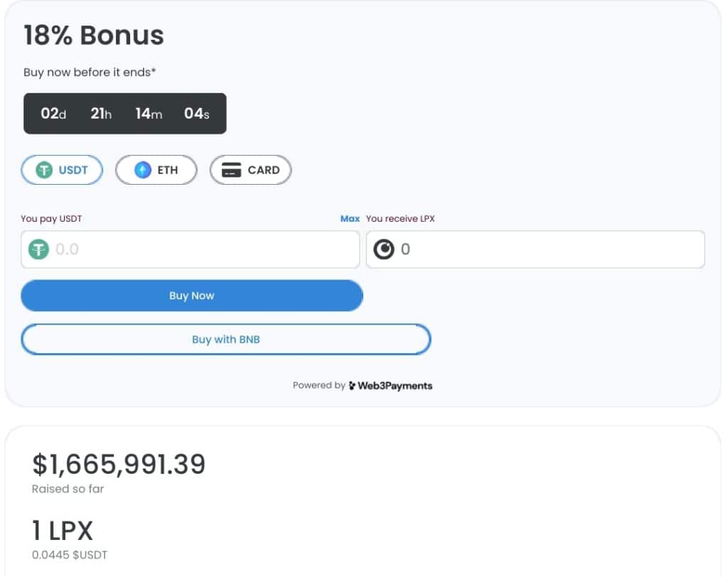Screen dimensions: 728x577
Task: Click the credit card icon
Action: [x=231, y=170]
